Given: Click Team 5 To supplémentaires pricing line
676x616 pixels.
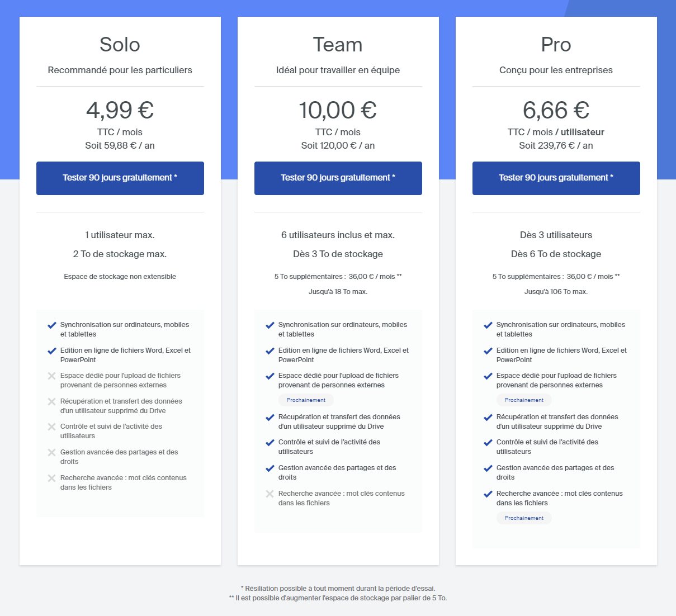Looking at the screenshot, I should point(338,277).
